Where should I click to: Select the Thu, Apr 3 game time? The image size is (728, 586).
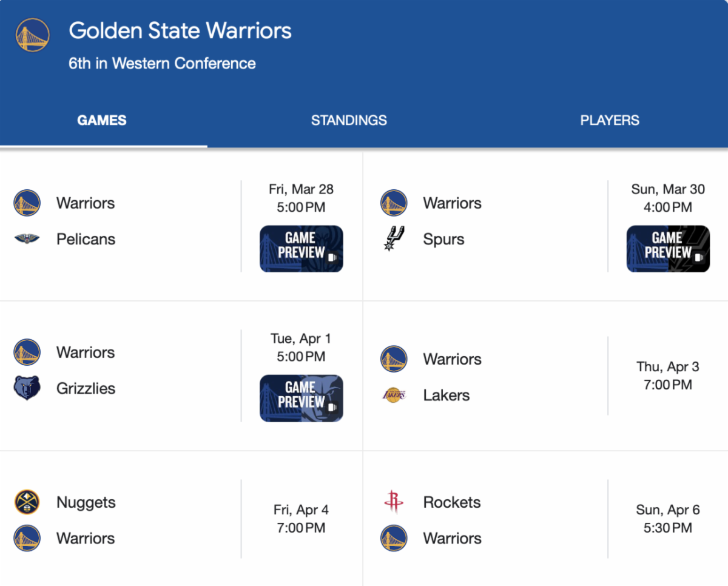(667, 376)
